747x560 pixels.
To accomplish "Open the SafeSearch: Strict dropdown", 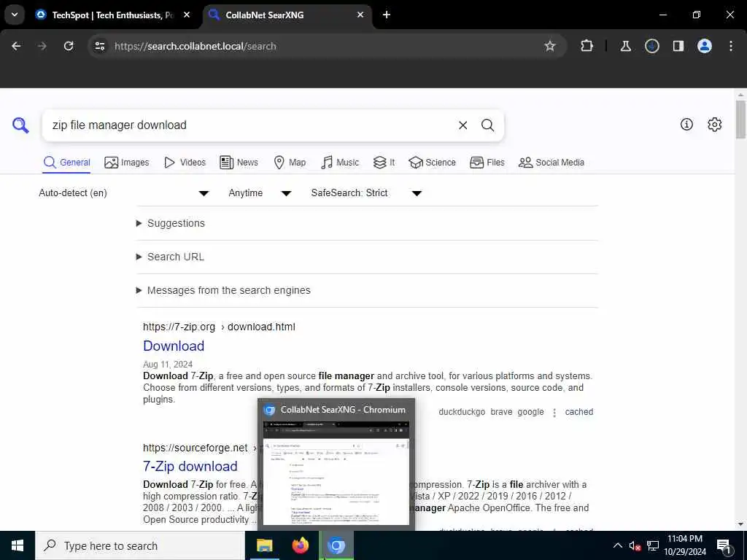I will coord(366,192).
